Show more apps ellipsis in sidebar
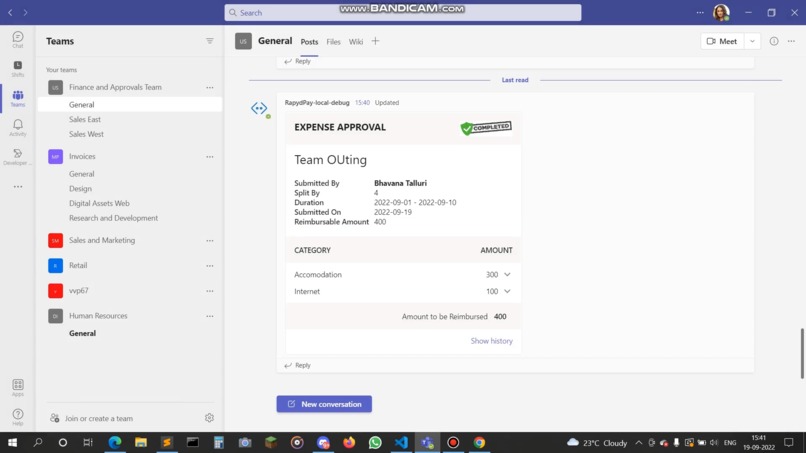The image size is (806, 453). (18, 187)
